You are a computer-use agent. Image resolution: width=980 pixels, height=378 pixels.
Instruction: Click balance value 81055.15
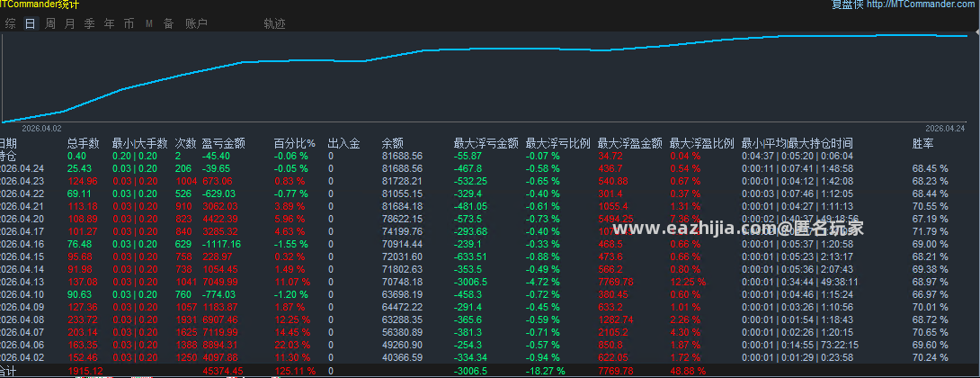pos(402,194)
